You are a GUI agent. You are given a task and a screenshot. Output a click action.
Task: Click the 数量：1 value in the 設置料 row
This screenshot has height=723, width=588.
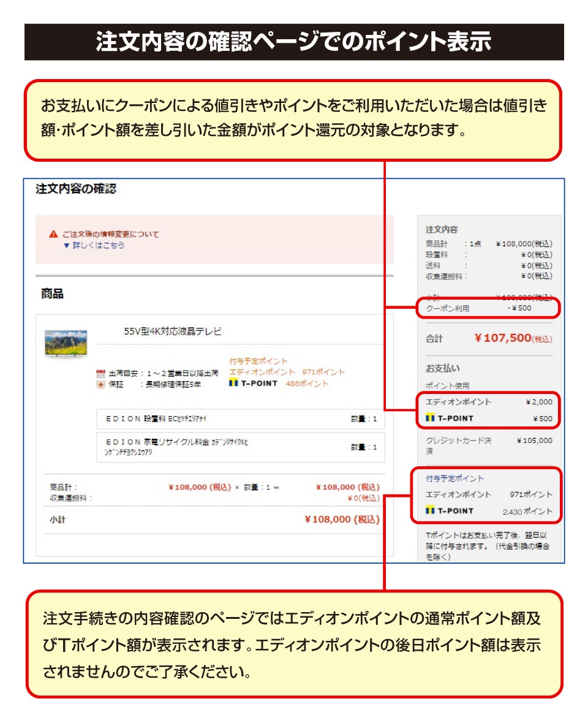(x=364, y=418)
